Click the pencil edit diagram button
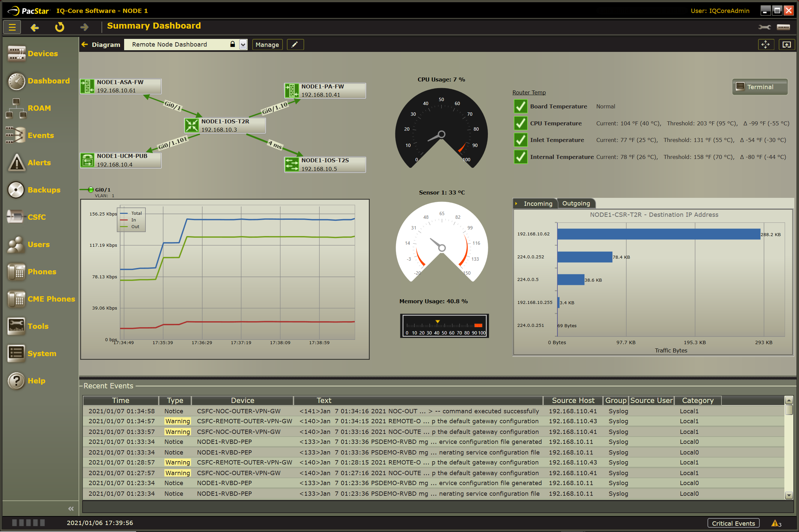Screen dimensions: 799x532 [x=295, y=45]
